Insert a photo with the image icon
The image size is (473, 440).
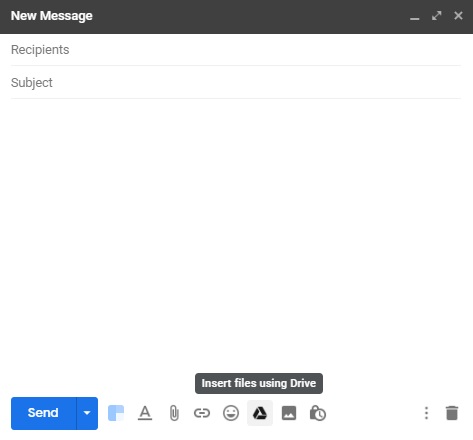pos(289,413)
